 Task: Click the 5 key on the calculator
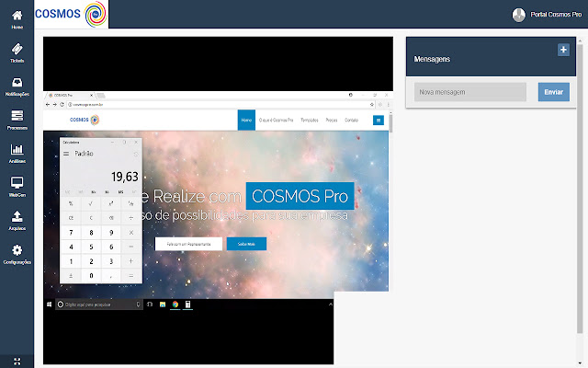[x=91, y=247]
